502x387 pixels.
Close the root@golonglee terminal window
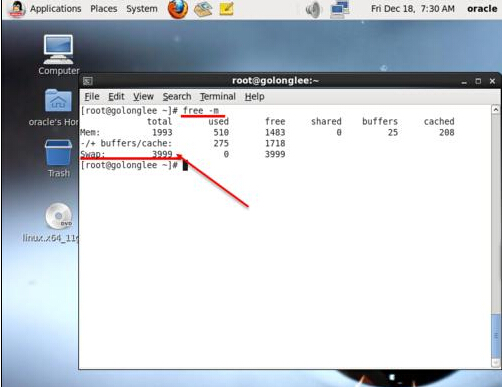[492, 81]
